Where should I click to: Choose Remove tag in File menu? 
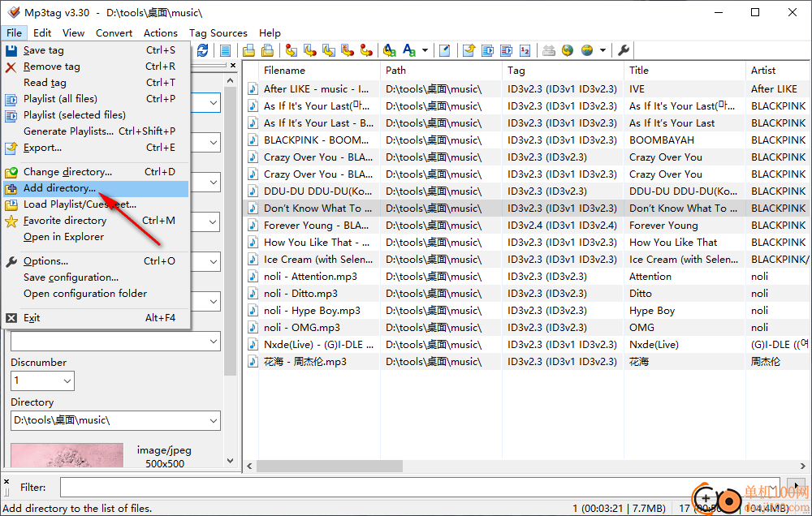pyautogui.click(x=97, y=67)
